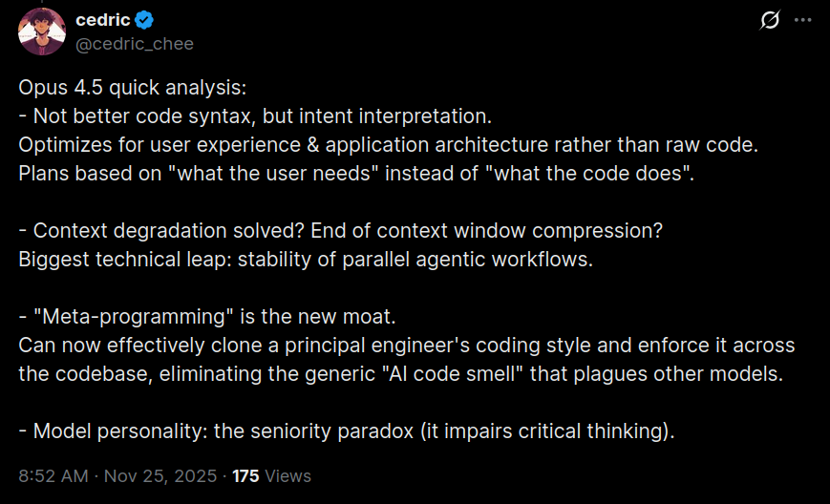The height and width of the screenshot is (504, 830).
Task: Click the "Opus 4.5 quick analysis:" line
Action: [x=133, y=88]
